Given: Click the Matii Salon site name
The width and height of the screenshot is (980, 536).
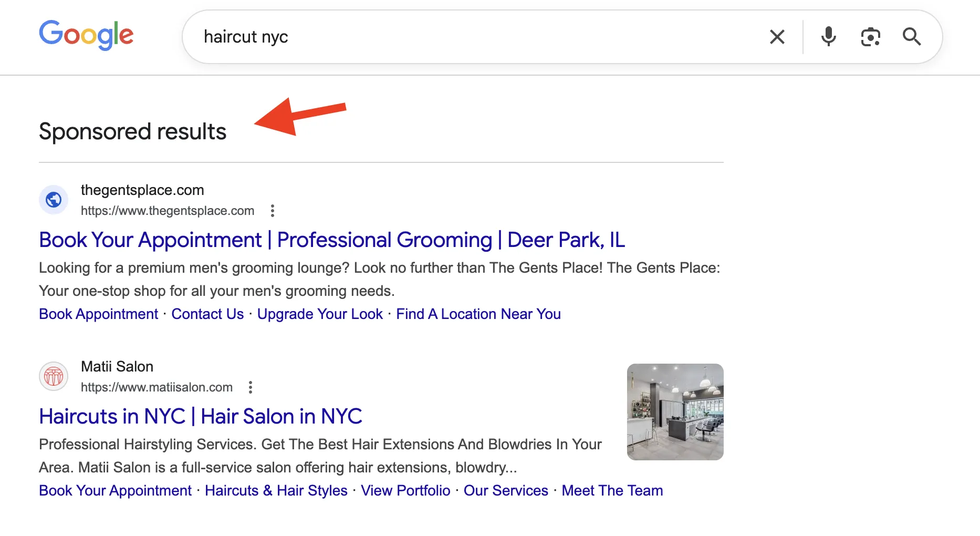Looking at the screenshot, I should 117,367.
